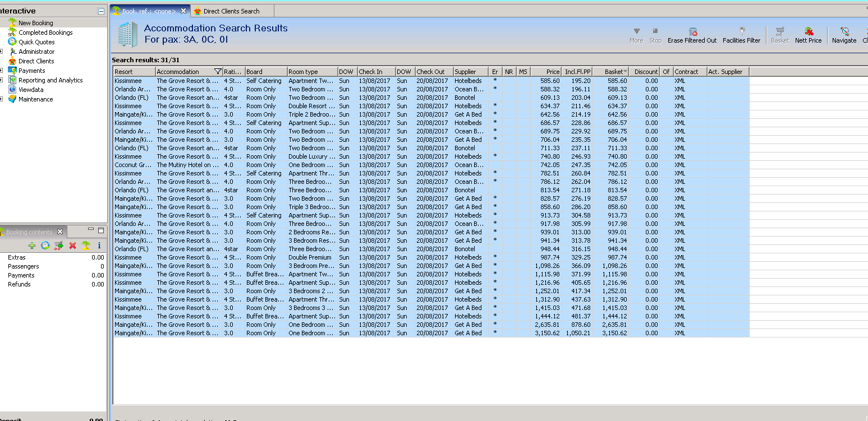Click the MS column header
Screen dimensions: 868x421
click(523, 72)
